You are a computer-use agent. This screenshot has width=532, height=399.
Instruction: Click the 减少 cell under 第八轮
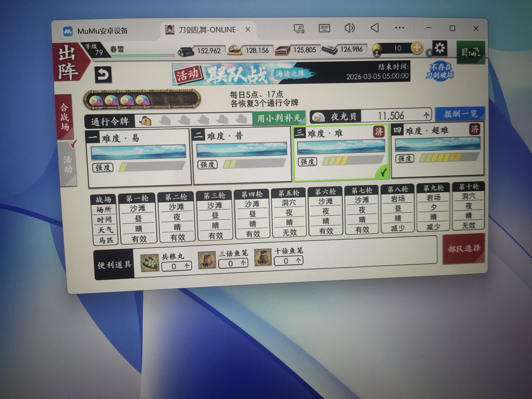[398, 228]
